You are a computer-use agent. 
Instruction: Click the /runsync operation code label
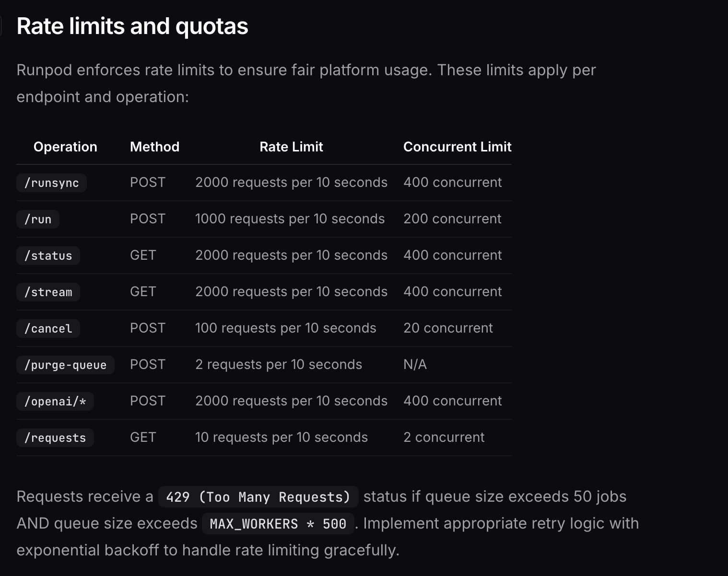tap(51, 183)
